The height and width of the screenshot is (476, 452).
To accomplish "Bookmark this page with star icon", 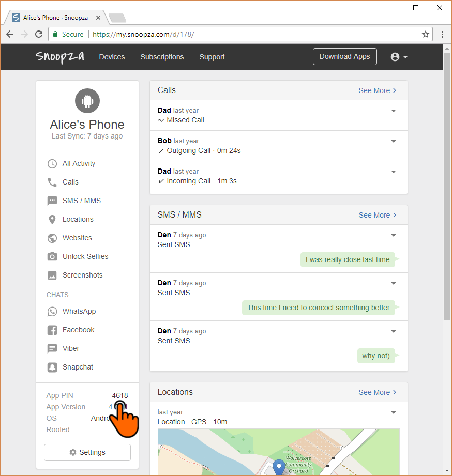I will [426, 34].
